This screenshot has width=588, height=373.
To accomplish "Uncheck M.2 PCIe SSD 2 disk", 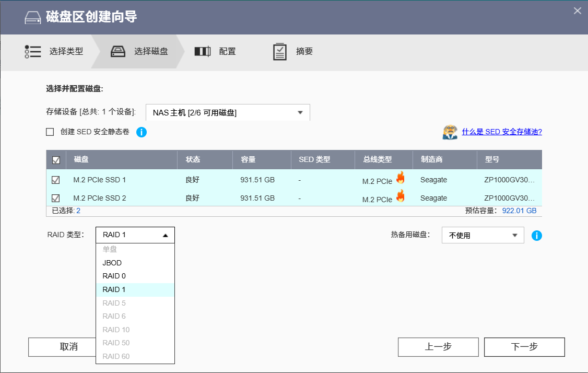I will pos(56,199).
